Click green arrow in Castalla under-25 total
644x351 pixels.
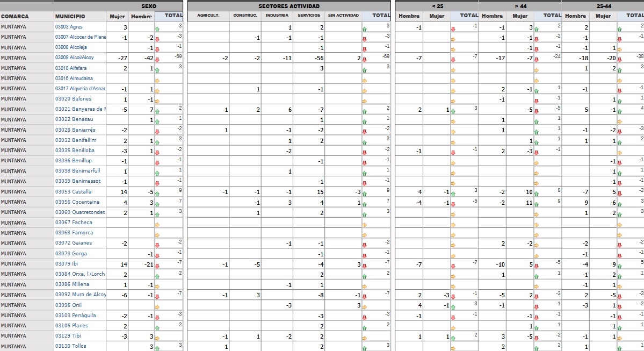click(x=453, y=194)
